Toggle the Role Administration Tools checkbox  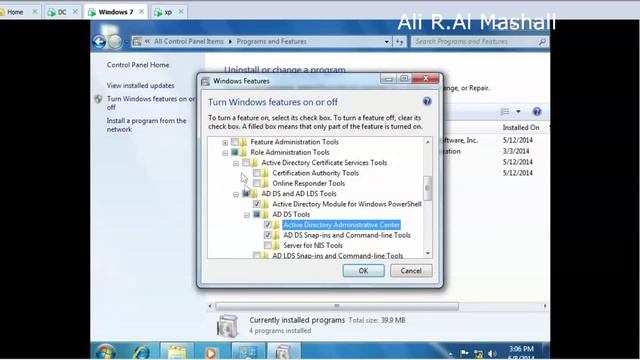point(235,152)
